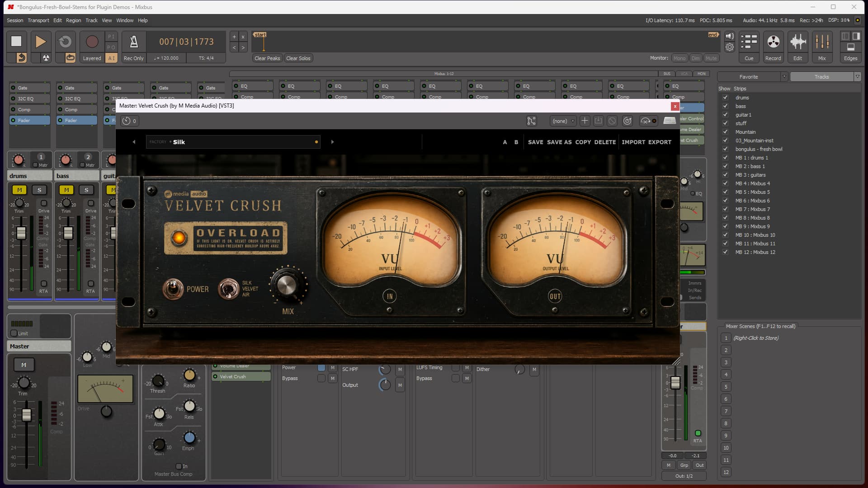Switch to the Mix window
The height and width of the screenshot is (488, 868).
coord(822,47)
